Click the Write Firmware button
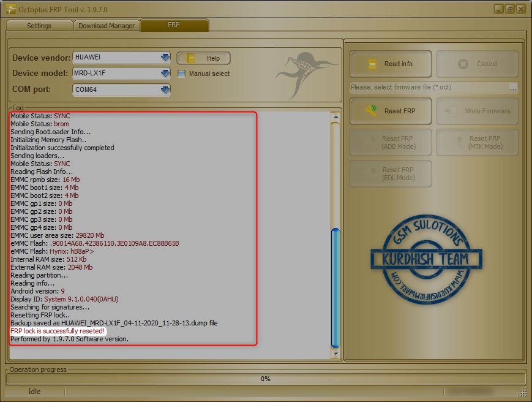This screenshot has width=532, height=402. click(x=478, y=111)
